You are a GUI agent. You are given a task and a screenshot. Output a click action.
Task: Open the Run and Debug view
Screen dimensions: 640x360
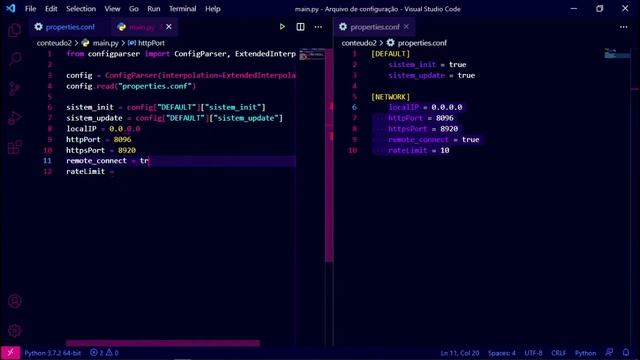(15, 118)
